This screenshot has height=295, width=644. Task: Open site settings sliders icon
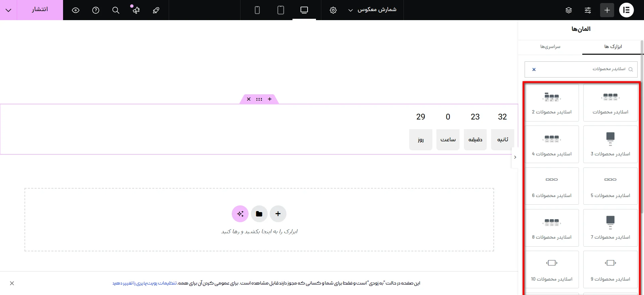point(588,10)
